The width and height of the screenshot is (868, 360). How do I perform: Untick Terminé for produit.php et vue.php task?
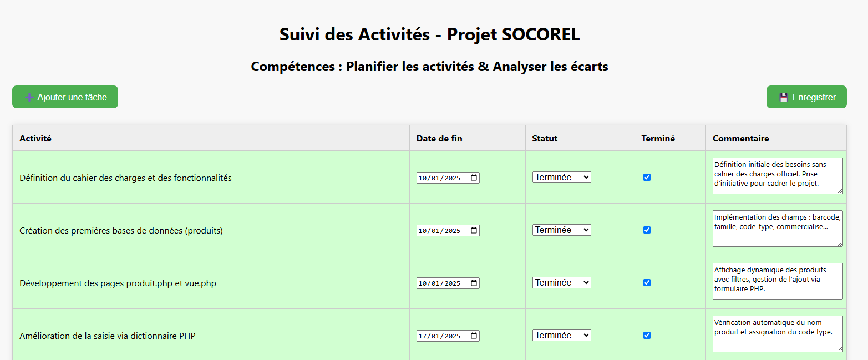tap(647, 283)
